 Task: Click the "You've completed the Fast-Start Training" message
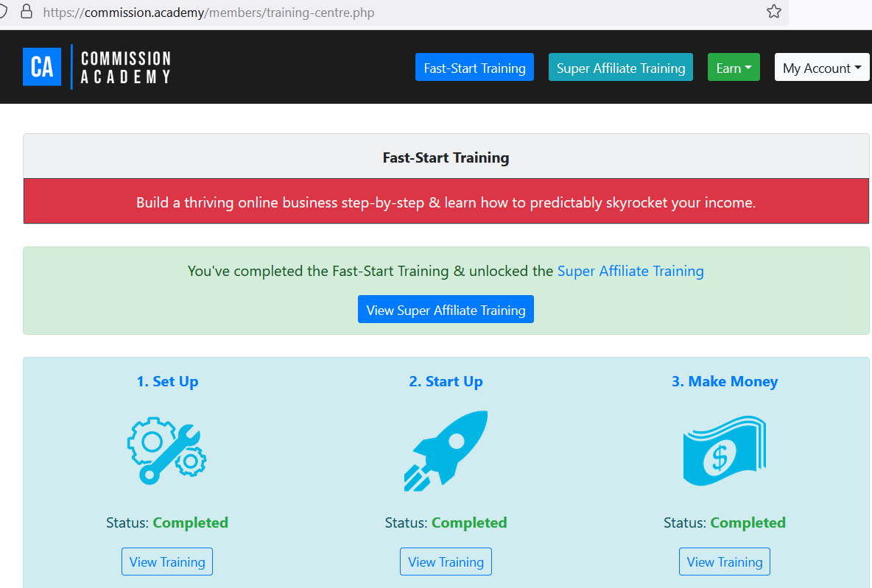coord(446,272)
